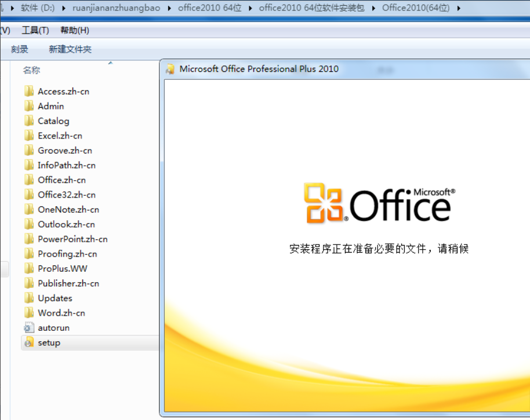Open the 帮助(H) menu

[75, 30]
